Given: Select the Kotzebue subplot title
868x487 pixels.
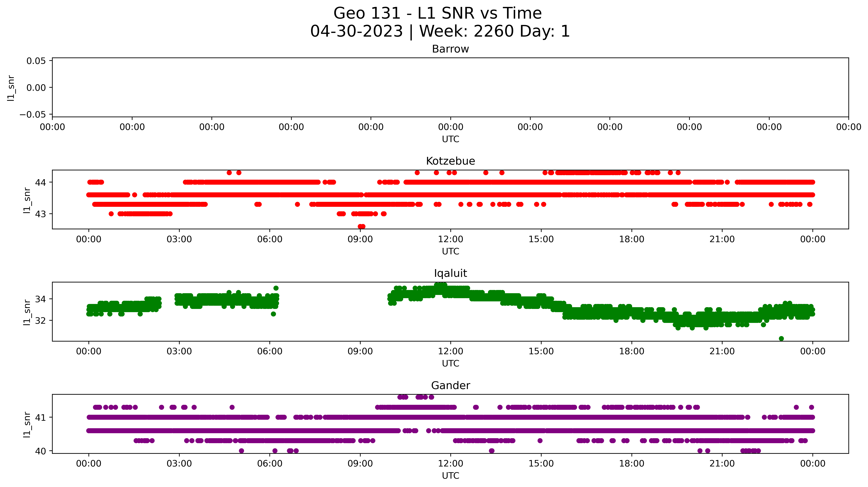Looking at the screenshot, I should 450,161.
